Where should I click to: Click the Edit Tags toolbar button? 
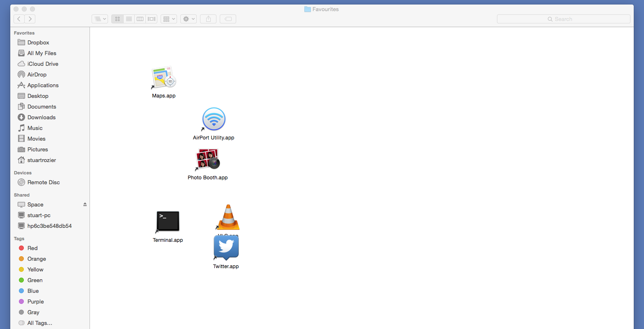click(x=228, y=19)
